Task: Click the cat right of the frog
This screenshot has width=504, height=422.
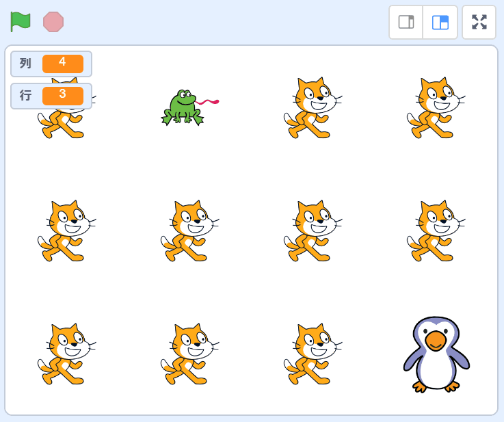Action: click(x=313, y=107)
